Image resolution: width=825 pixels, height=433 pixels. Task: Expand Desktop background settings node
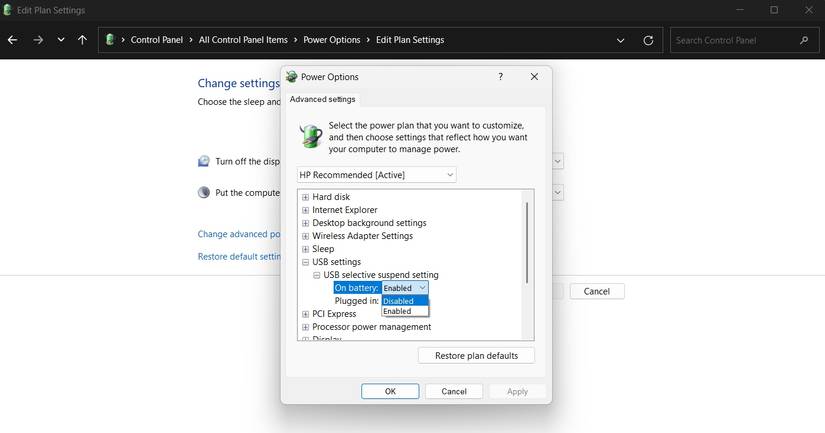[x=305, y=223]
